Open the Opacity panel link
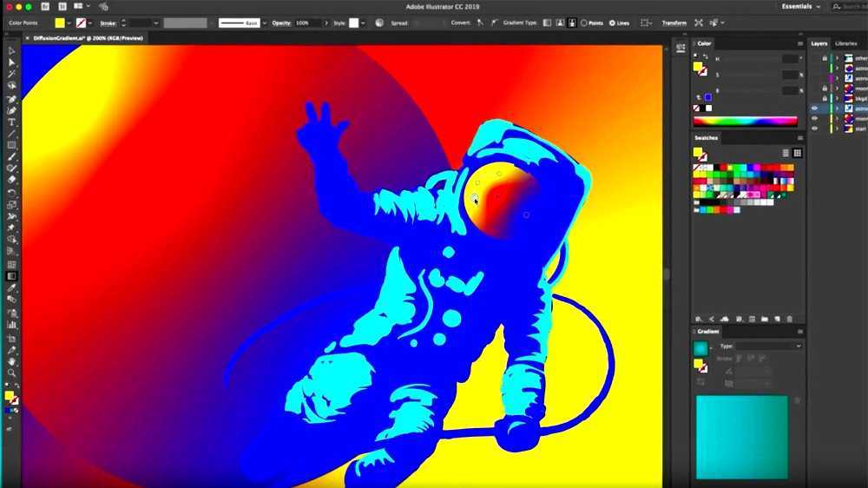The image size is (868, 488). (281, 23)
